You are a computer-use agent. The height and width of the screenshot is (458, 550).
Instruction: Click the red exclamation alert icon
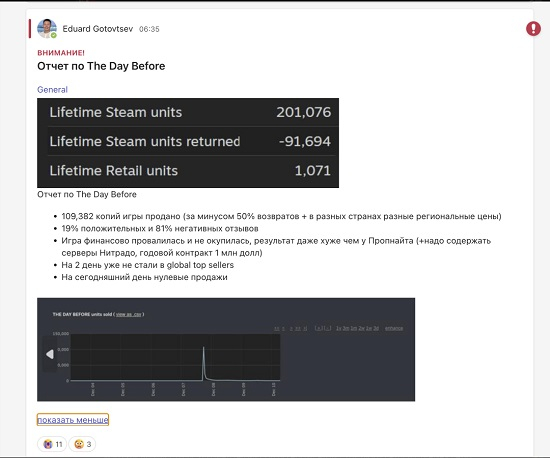533,28
